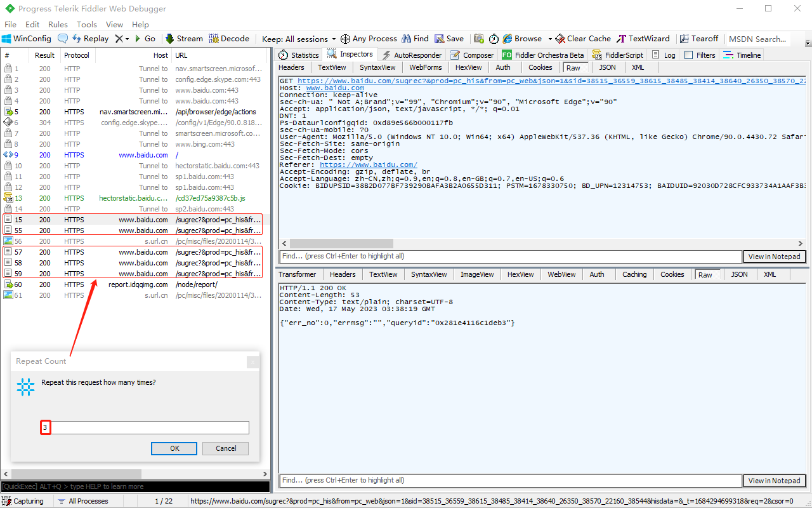Click the Referer https://www.baidu.com/ link
The width and height of the screenshot is (812, 508).
[369, 164]
